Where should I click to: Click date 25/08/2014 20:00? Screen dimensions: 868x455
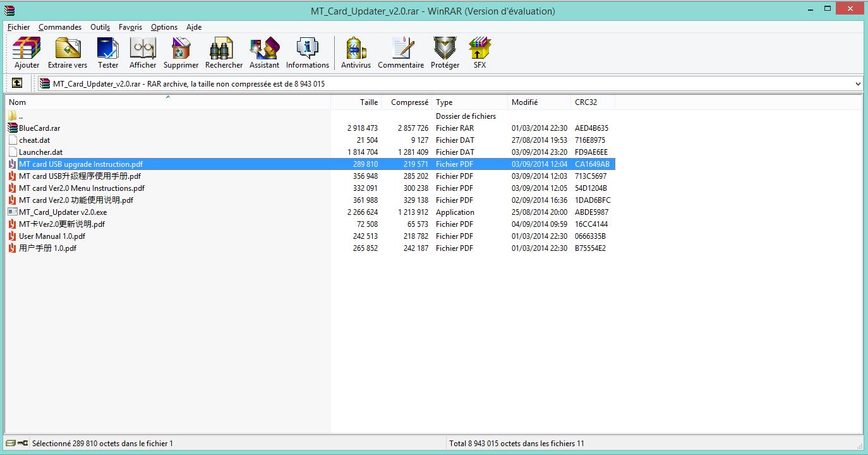click(539, 212)
